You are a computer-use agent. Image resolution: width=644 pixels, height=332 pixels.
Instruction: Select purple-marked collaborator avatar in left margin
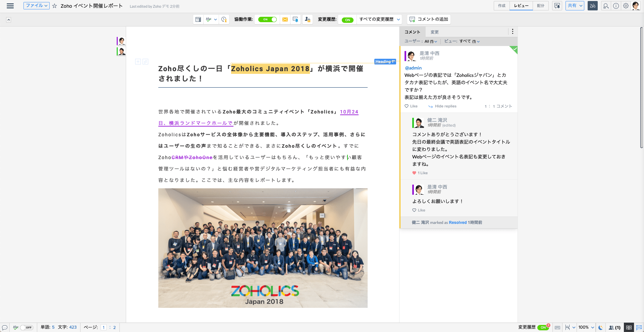coord(121,41)
